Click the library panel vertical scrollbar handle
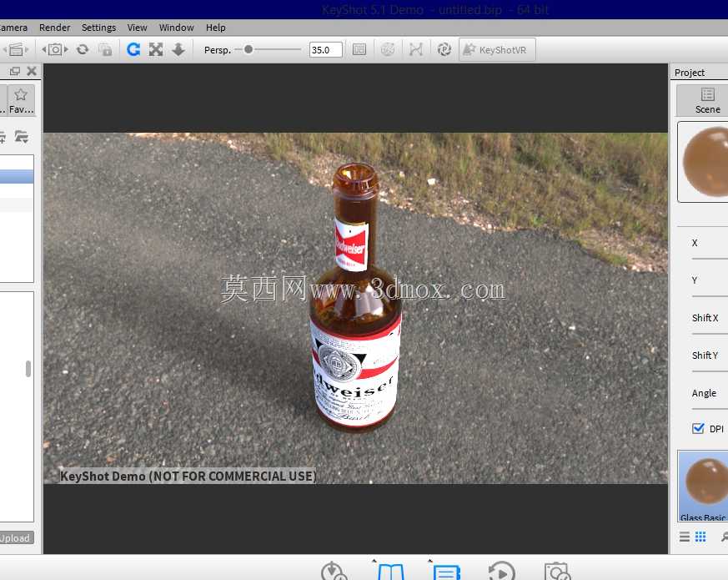This screenshot has height=580, width=728. [28, 369]
